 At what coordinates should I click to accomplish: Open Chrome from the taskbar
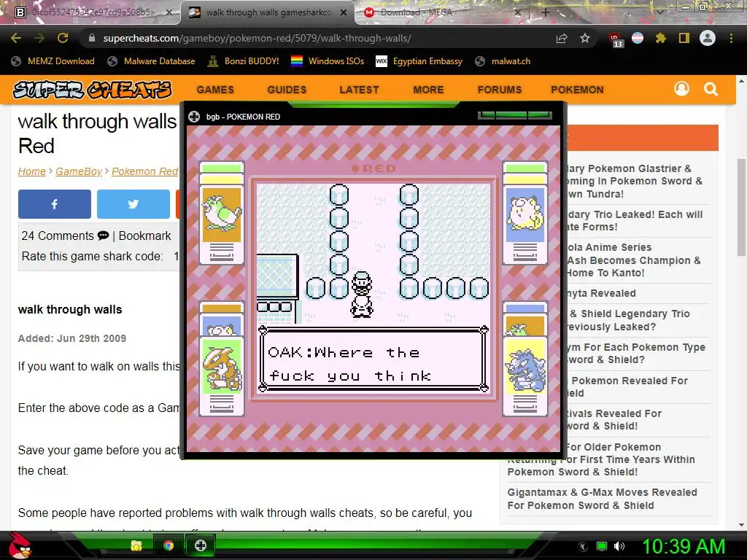169,545
